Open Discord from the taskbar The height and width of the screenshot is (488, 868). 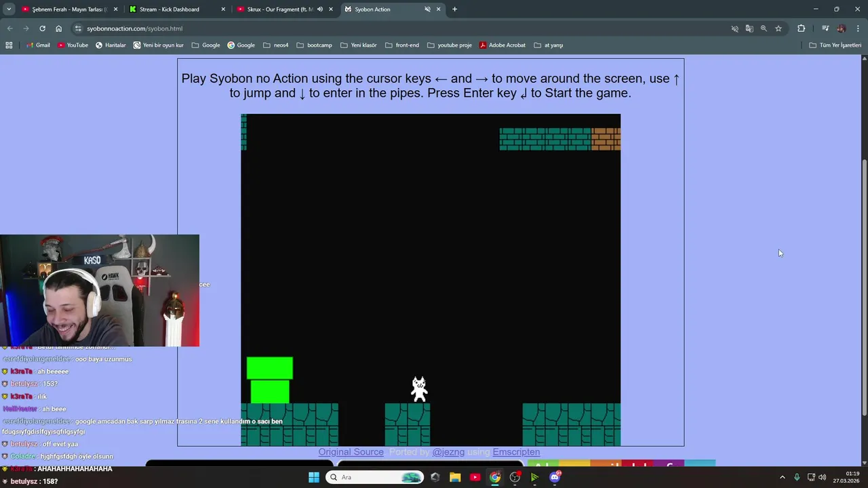coord(555,477)
